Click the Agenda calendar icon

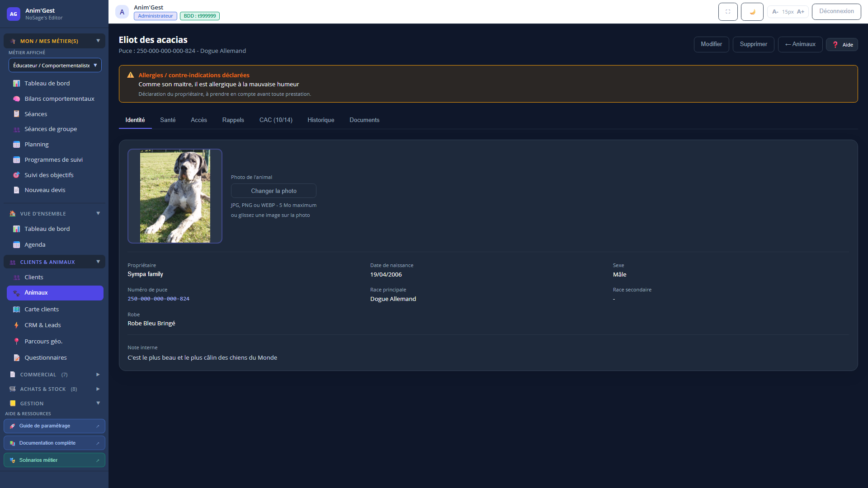[16, 245]
